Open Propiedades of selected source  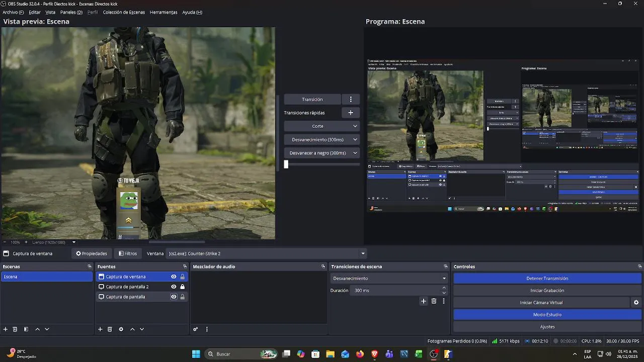[x=92, y=253]
